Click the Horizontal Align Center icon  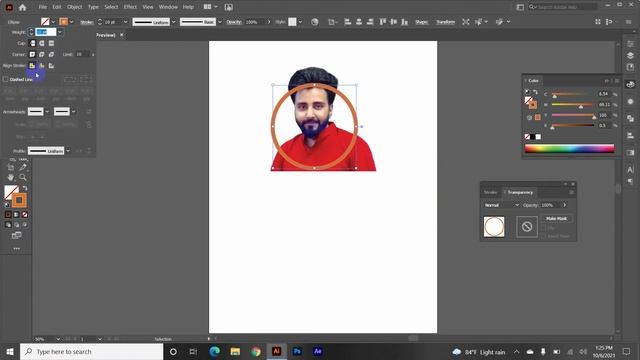tap(359, 22)
